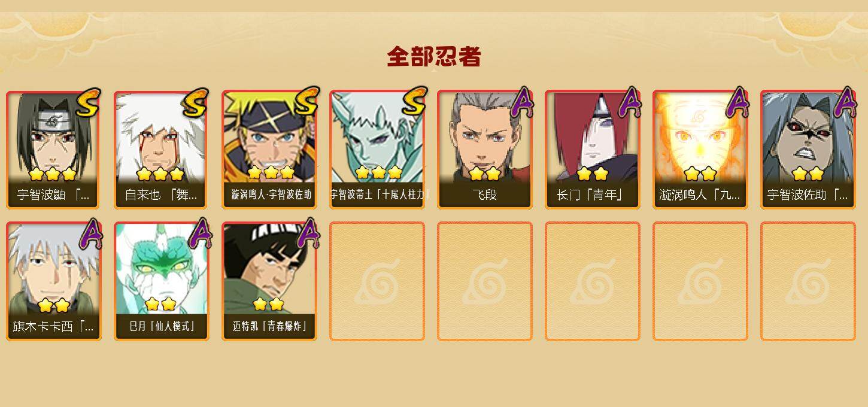Open the 长门「青年」 ninja card
This screenshot has height=407, width=868.
(x=593, y=150)
